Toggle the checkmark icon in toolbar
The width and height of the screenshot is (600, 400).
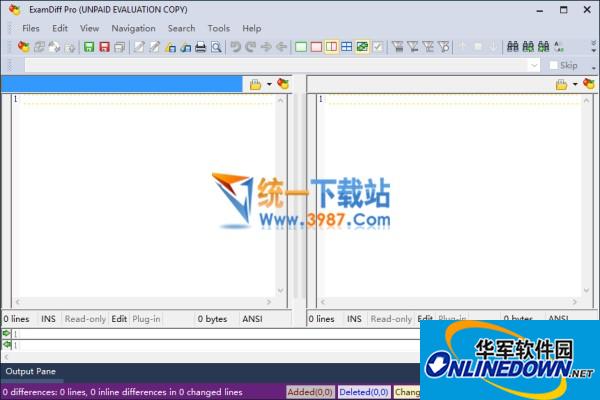(x=378, y=47)
